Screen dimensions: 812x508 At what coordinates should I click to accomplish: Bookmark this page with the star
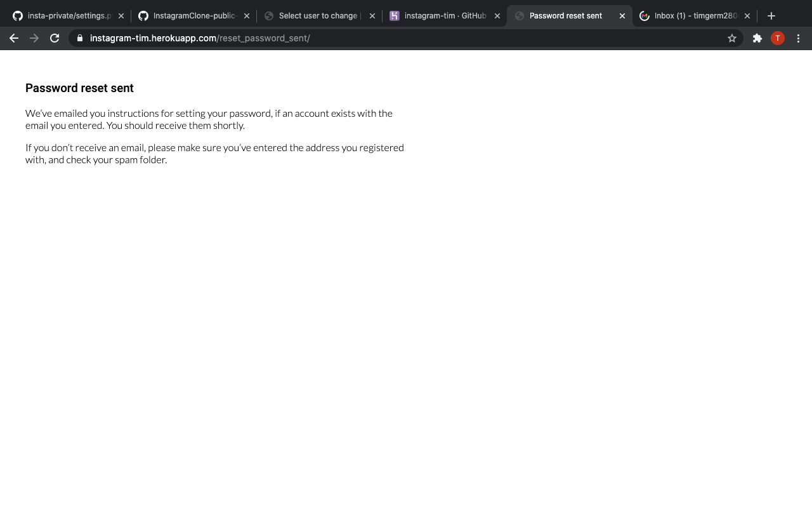click(732, 38)
